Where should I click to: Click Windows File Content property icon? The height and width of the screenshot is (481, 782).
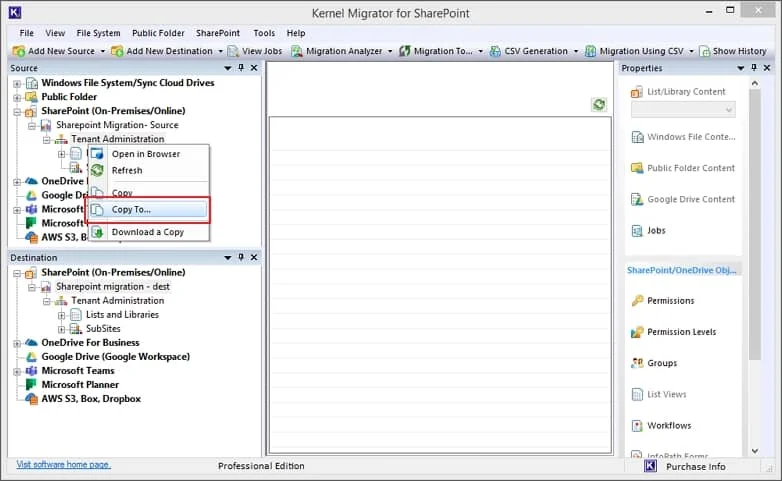coord(637,137)
